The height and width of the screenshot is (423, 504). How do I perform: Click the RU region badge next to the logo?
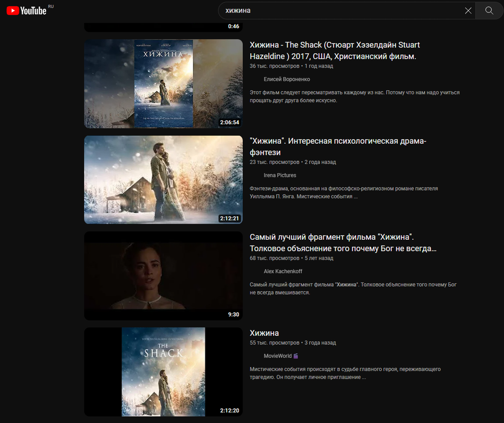pos(49,5)
